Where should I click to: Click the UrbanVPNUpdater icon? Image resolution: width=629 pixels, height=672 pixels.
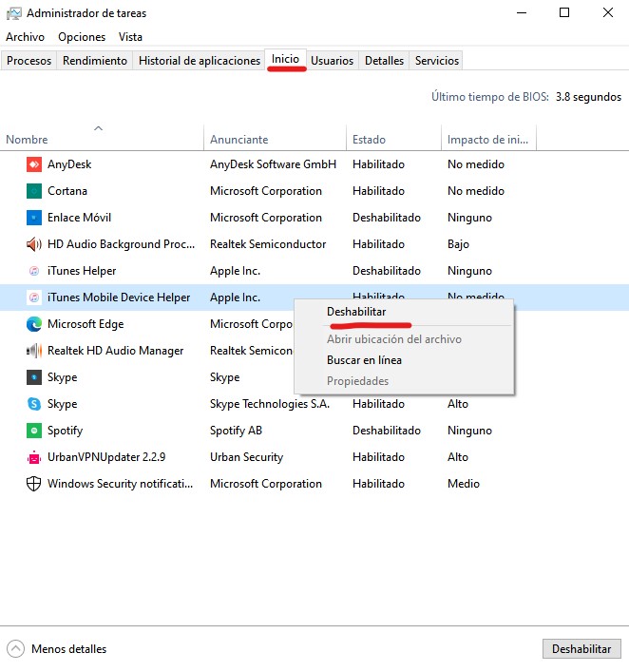pos(34,457)
